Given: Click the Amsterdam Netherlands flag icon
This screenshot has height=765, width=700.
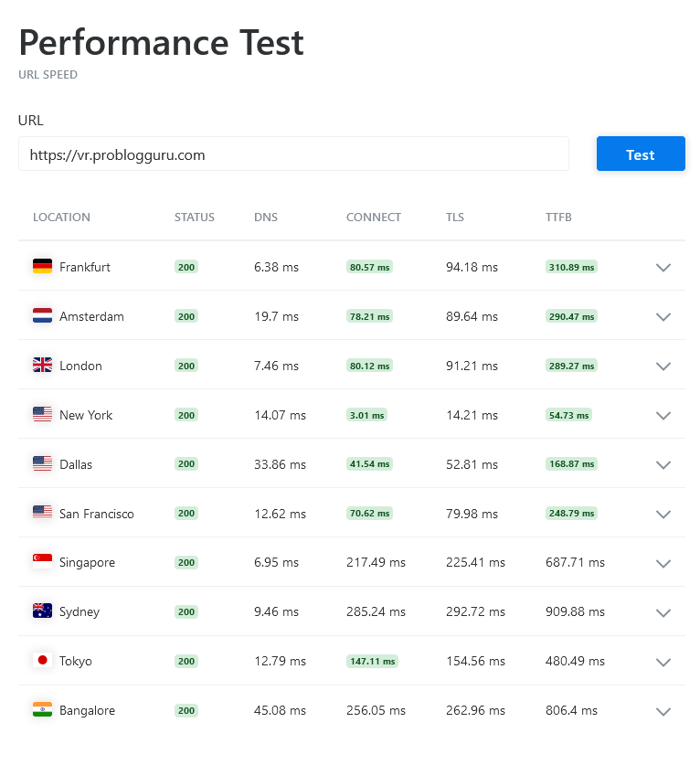Looking at the screenshot, I should (42, 316).
